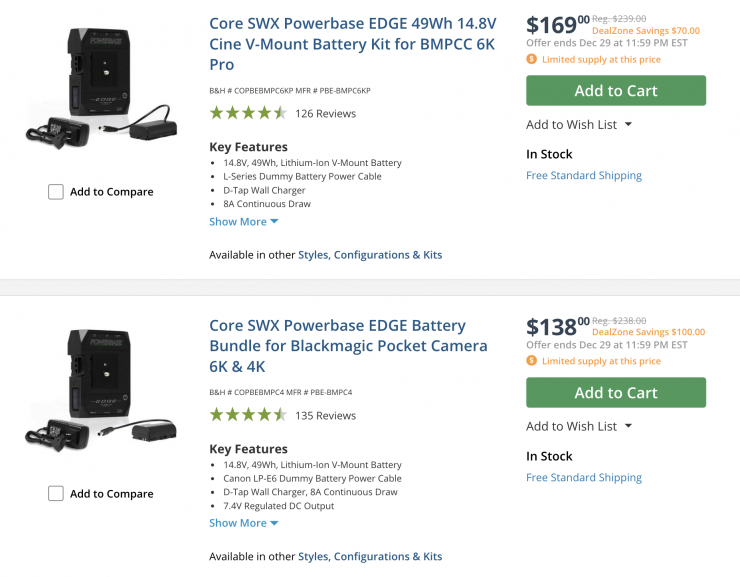
Task: Check Add to Compare for the Pocket Camera 6K & 4K bundle
Action: click(x=56, y=494)
